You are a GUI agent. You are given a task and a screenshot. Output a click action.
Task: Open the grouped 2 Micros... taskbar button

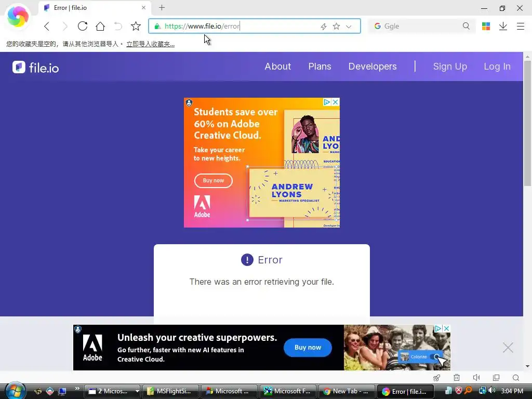[x=113, y=391]
